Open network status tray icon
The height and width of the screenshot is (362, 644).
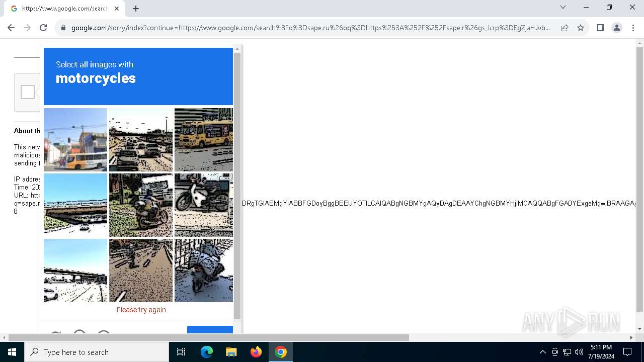point(567,352)
